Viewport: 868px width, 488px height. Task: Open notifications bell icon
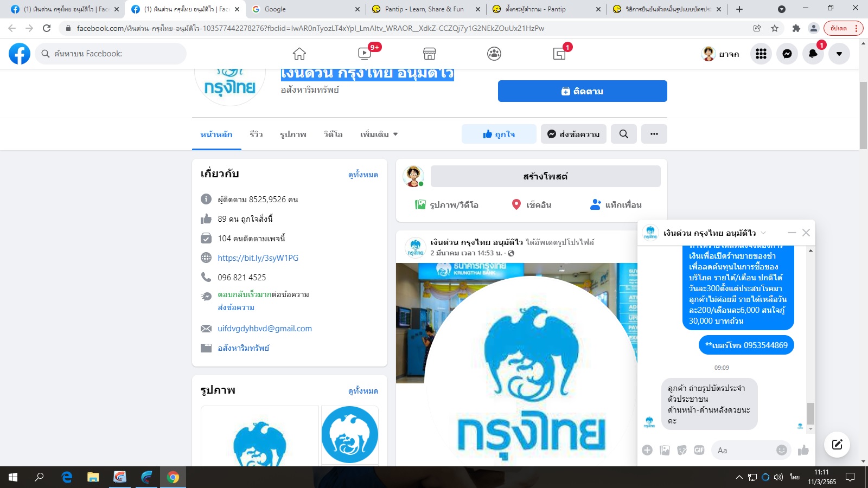pyautogui.click(x=813, y=54)
